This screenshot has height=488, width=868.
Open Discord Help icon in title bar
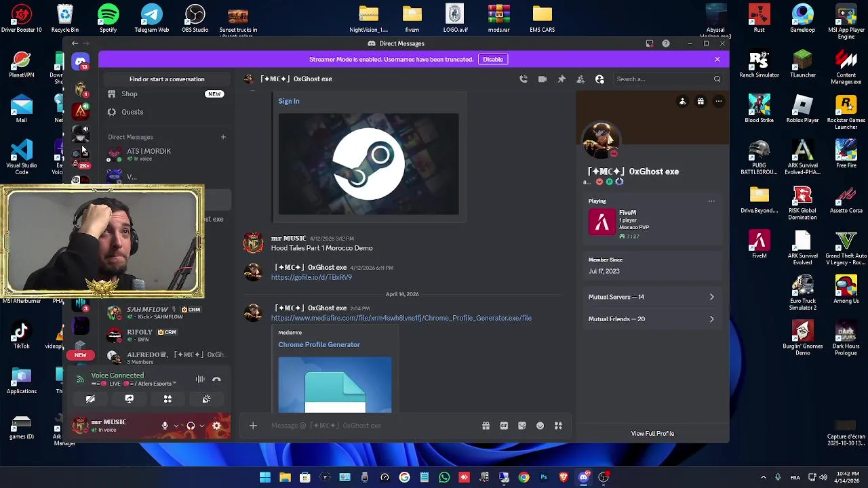pos(666,43)
